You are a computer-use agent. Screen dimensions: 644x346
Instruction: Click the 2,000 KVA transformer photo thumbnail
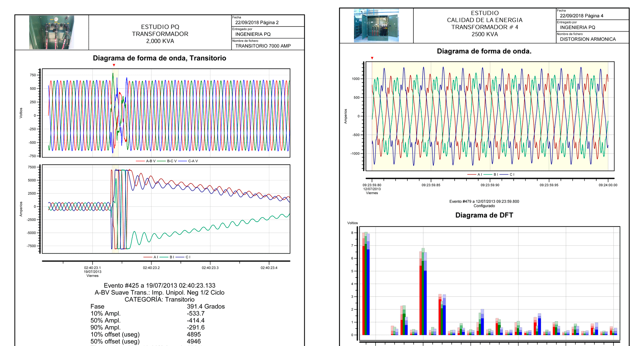click(52, 32)
